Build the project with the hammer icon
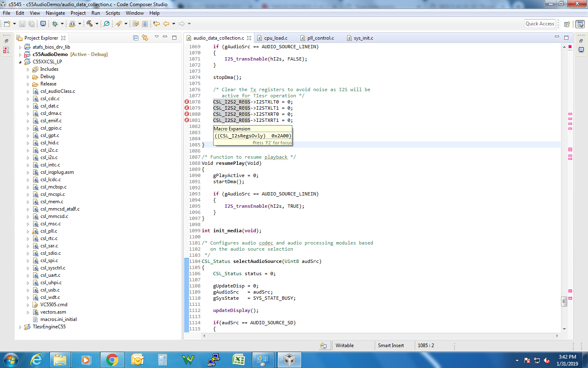This screenshot has height=368, width=588. point(89,24)
